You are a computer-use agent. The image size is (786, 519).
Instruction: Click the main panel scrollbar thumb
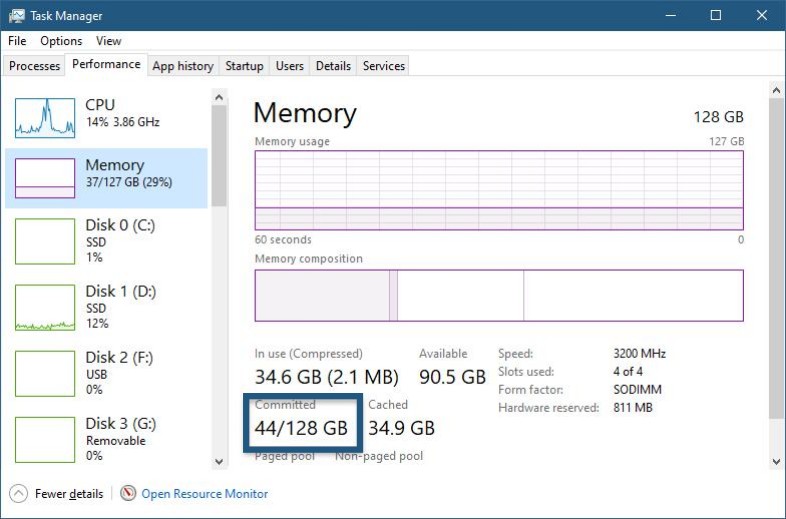776,257
